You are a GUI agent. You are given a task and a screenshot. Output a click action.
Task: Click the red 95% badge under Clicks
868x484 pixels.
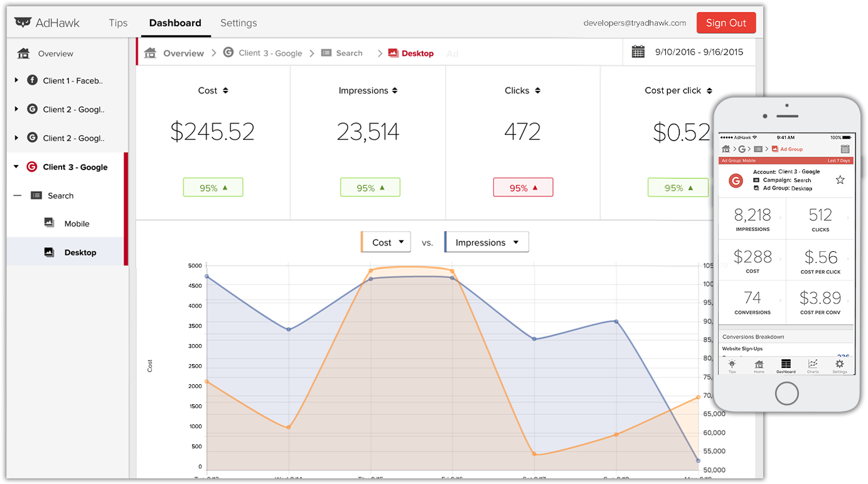(x=523, y=187)
